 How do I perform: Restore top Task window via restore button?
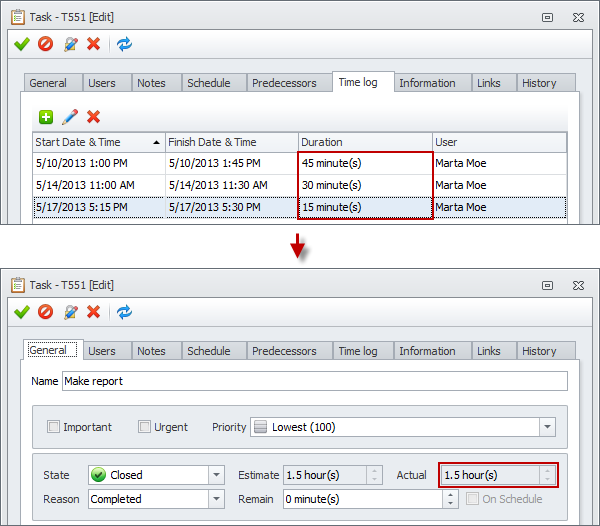pos(547,18)
